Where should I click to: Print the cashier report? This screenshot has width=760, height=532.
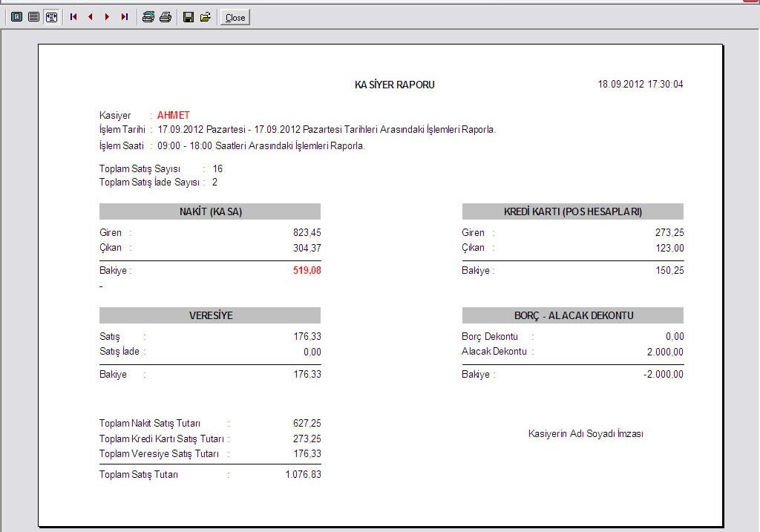pyautogui.click(x=166, y=17)
